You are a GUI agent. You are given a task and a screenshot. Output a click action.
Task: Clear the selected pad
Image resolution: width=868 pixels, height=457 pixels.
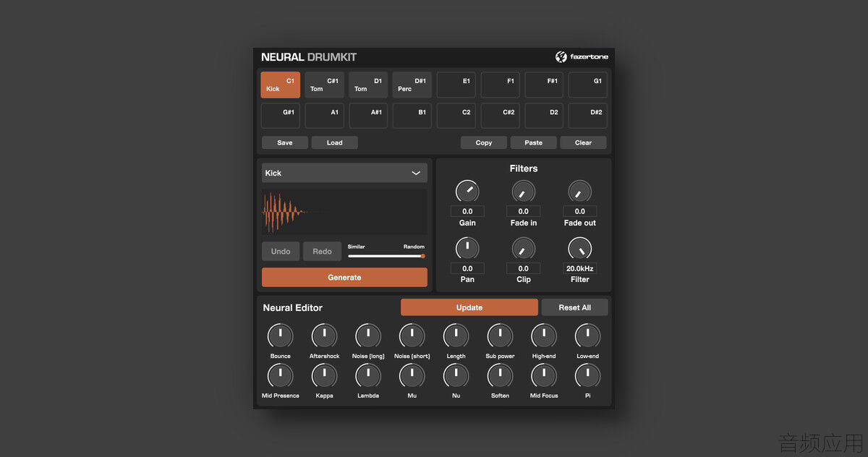(583, 142)
